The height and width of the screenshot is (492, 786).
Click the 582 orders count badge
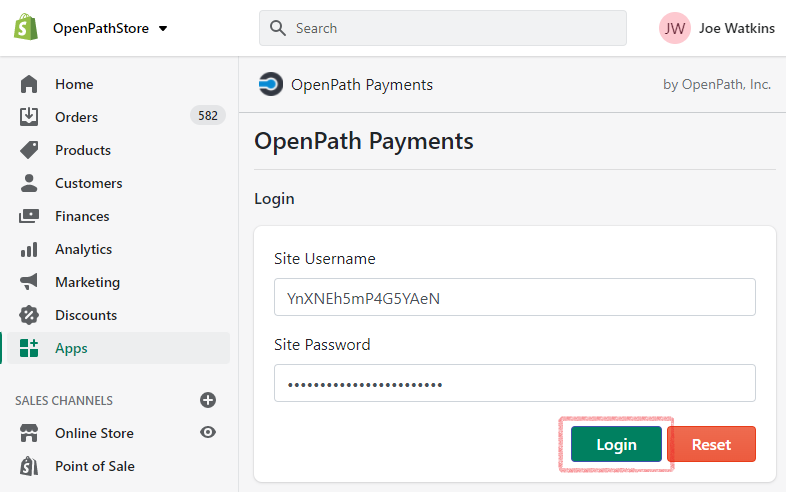pyautogui.click(x=208, y=116)
